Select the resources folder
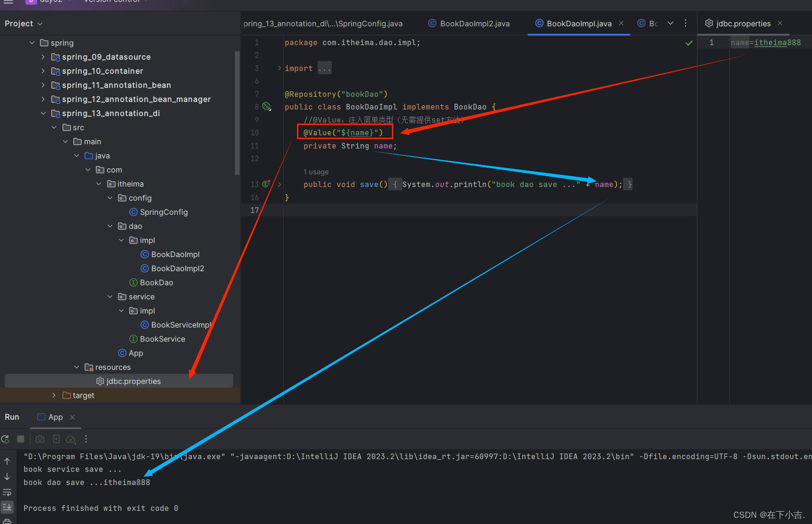 [108, 367]
